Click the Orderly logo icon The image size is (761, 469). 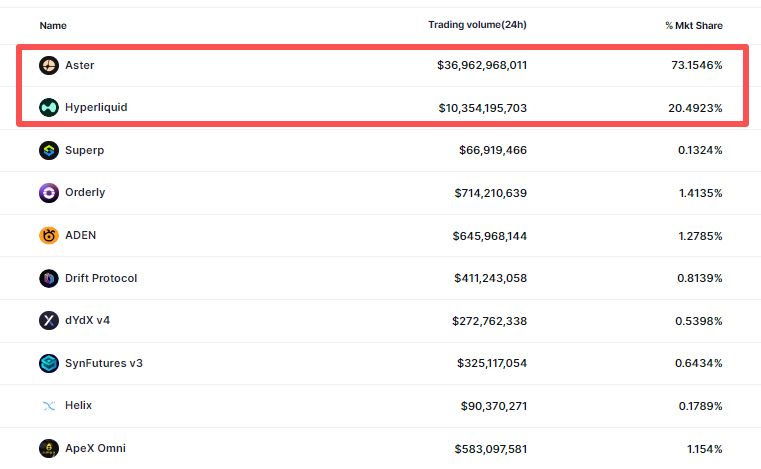pyautogui.click(x=49, y=193)
